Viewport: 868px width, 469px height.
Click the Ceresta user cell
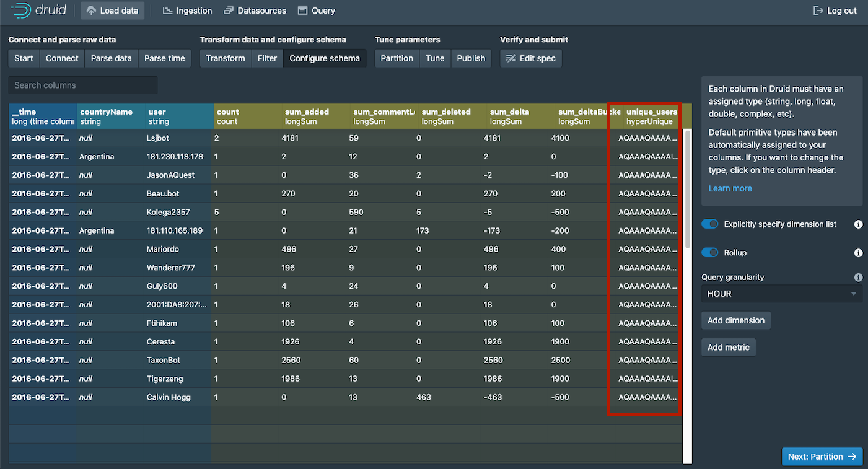pos(178,341)
